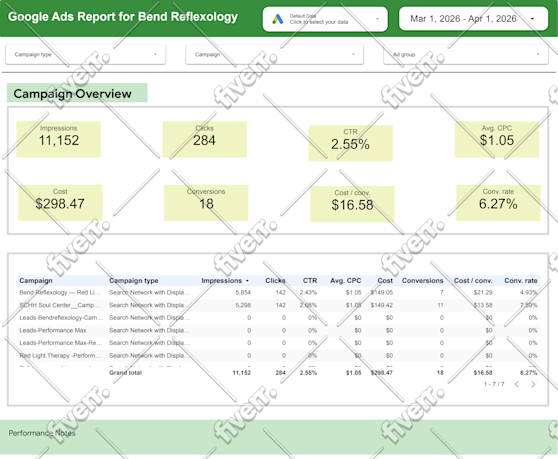Click the $149.42 cost cell
Screen dimensions: 558x459
tap(382, 305)
